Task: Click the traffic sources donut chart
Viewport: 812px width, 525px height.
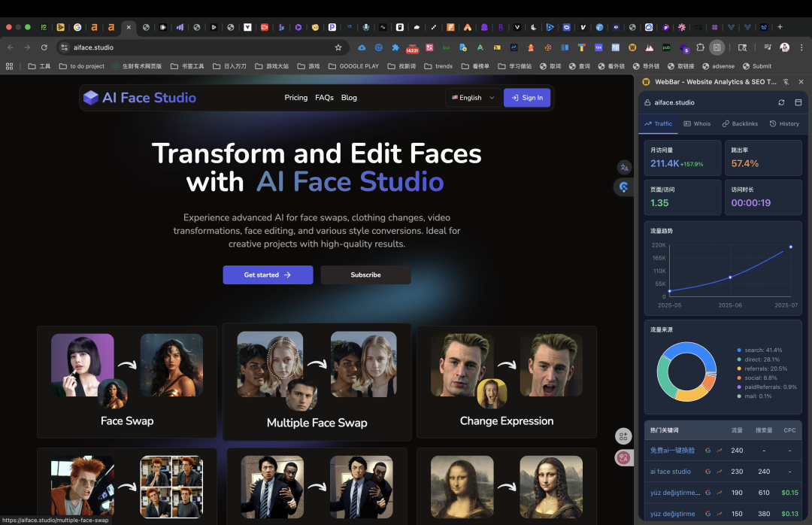Action: (686, 372)
